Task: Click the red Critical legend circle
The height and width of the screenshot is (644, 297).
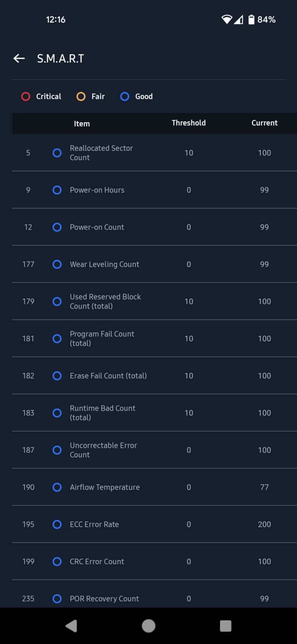Action: [26, 96]
